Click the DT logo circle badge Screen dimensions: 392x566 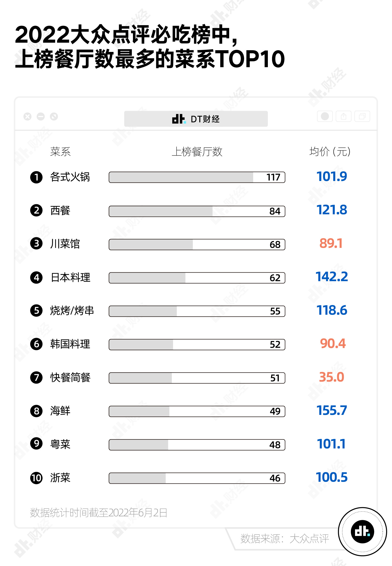(362, 531)
